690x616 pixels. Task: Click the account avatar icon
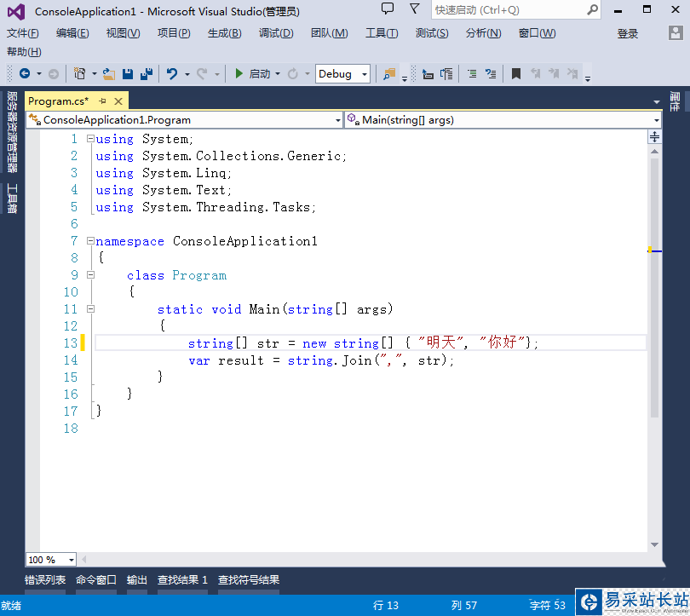(x=676, y=33)
